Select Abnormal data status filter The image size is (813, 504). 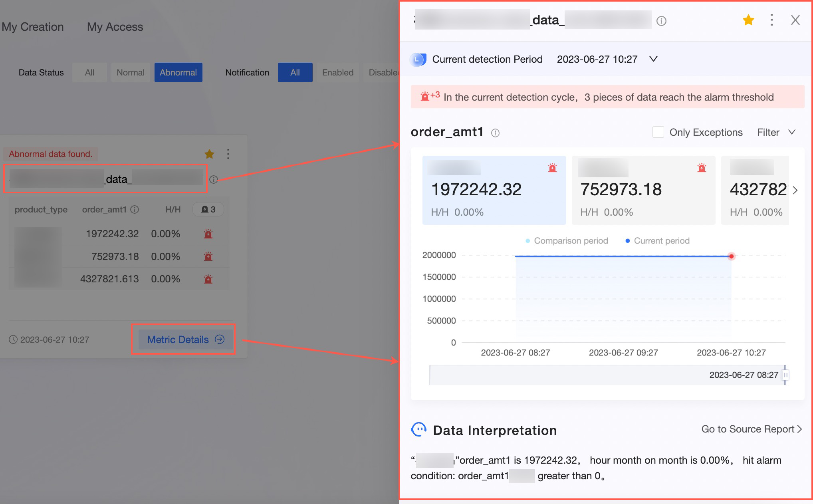178,72
